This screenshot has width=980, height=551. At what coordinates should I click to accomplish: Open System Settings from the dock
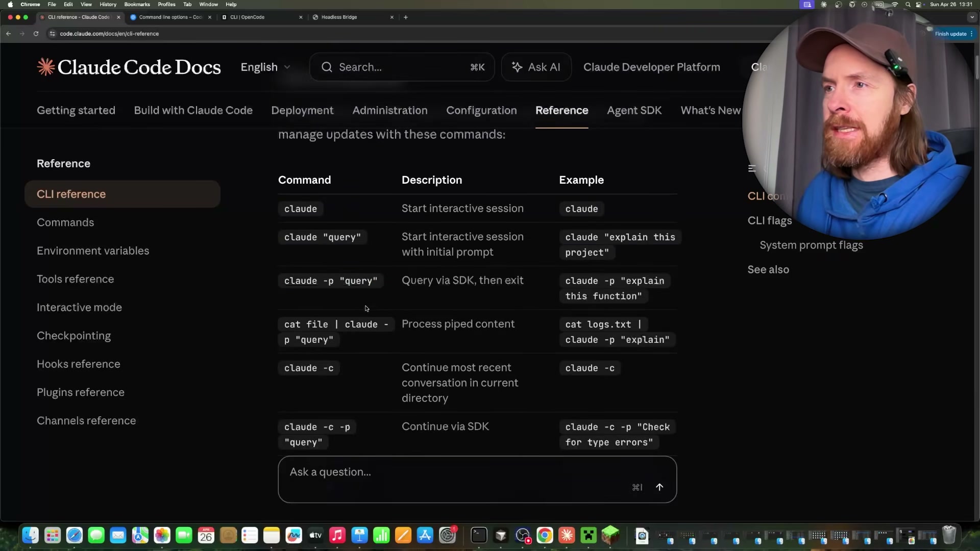[x=448, y=535]
